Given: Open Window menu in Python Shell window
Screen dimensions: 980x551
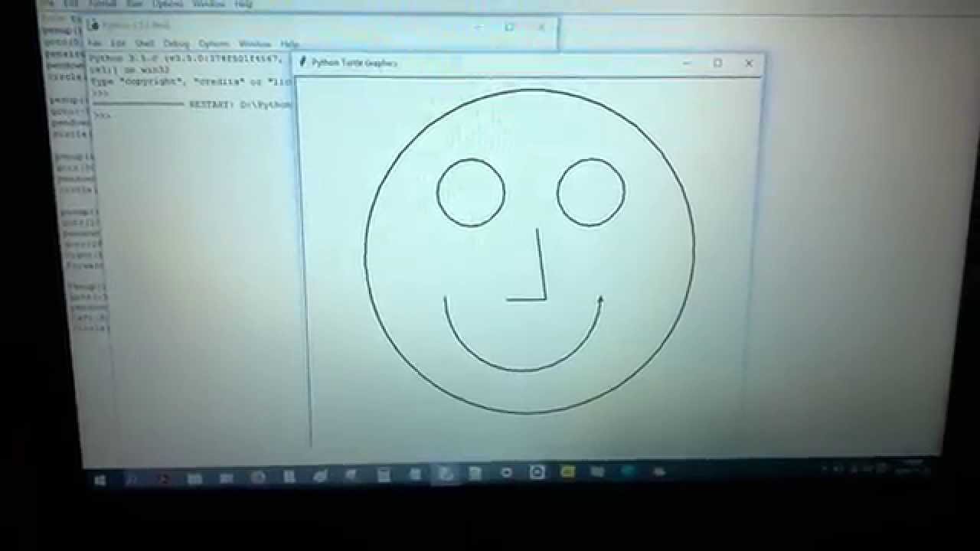Looking at the screenshot, I should point(255,44).
